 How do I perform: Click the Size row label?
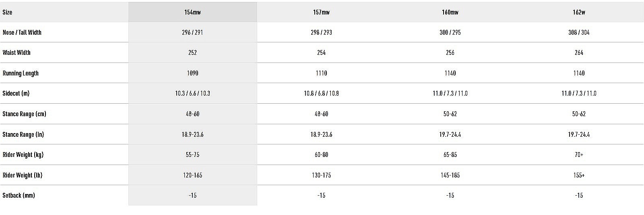point(7,12)
